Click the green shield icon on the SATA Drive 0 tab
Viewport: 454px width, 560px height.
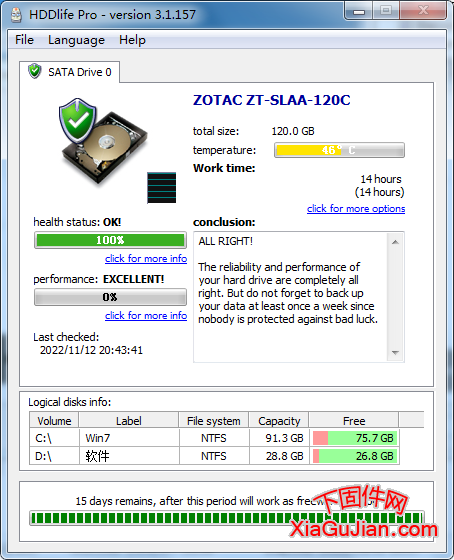(x=35, y=71)
